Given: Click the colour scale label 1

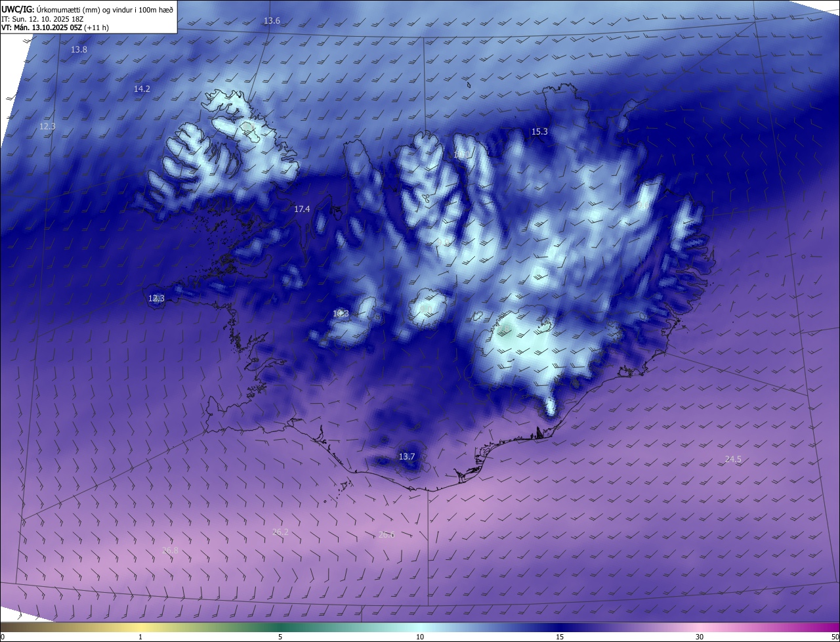Looking at the screenshot, I should pos(140,637).
